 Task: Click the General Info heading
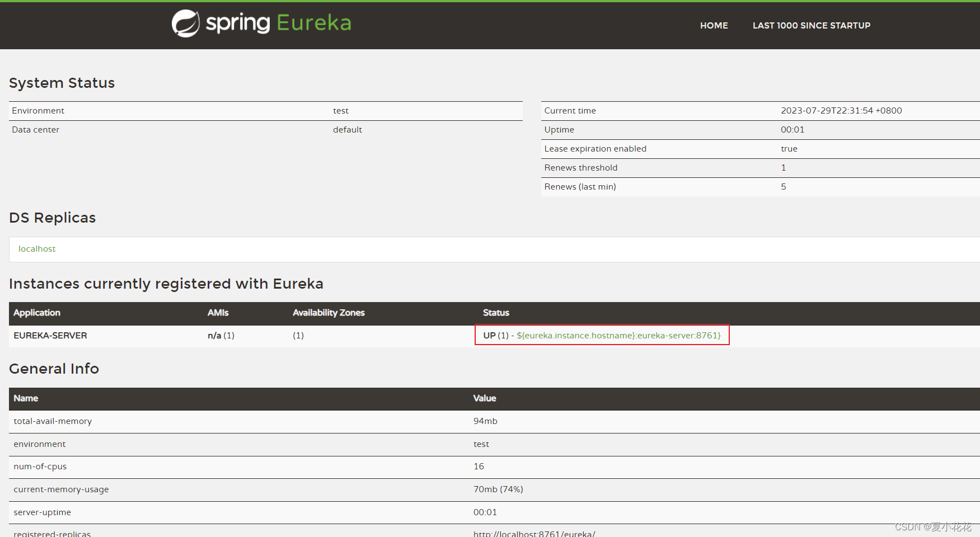click(54, 369)
